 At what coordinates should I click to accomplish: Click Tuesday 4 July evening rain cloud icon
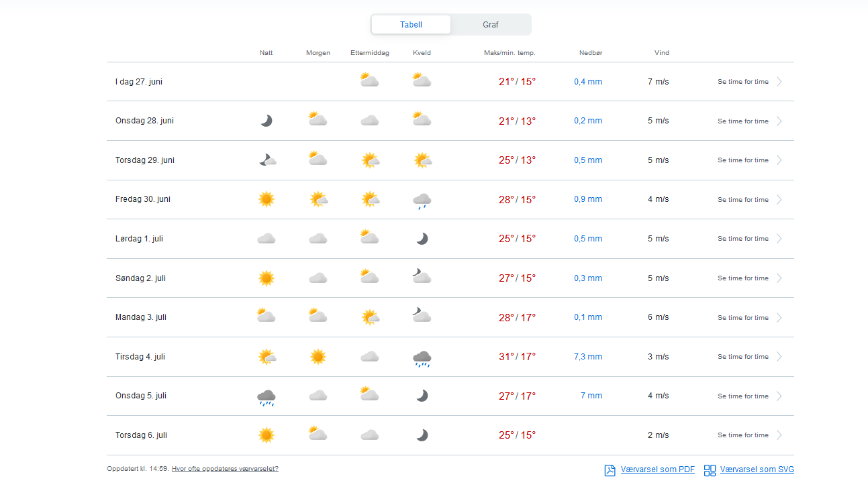coord(422,358)
